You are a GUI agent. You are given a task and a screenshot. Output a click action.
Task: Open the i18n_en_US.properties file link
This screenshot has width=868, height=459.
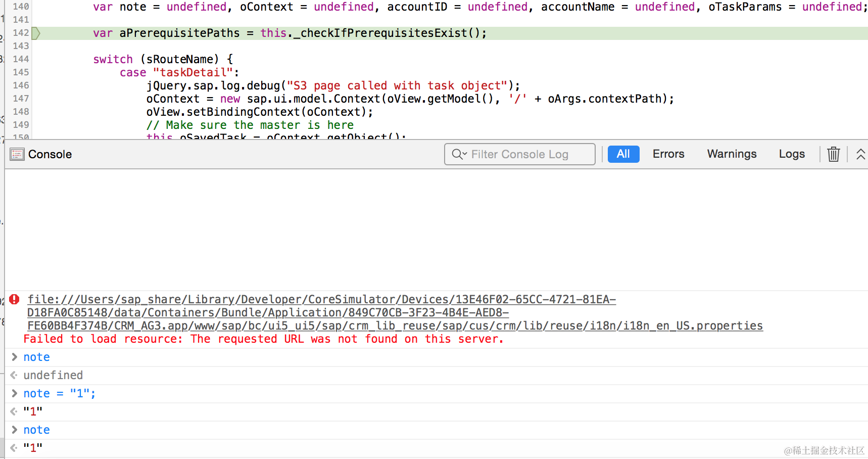pyautogui.click(x=395, y=312)
